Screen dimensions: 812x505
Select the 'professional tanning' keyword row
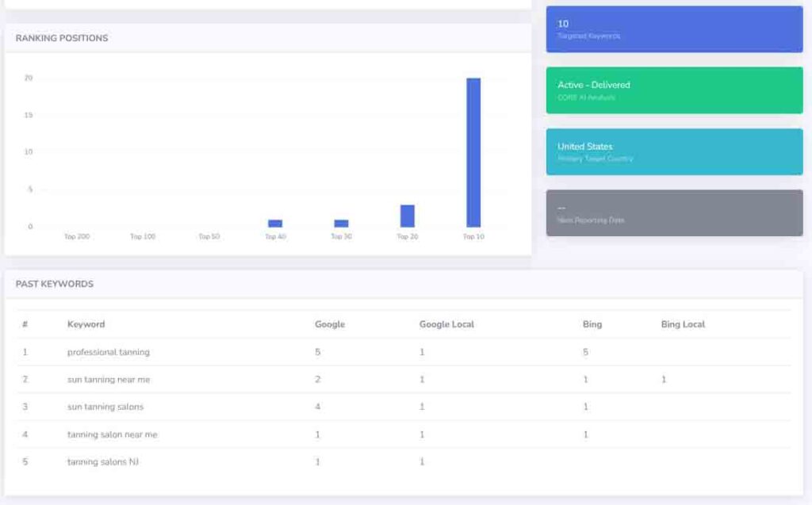(109, 352)
